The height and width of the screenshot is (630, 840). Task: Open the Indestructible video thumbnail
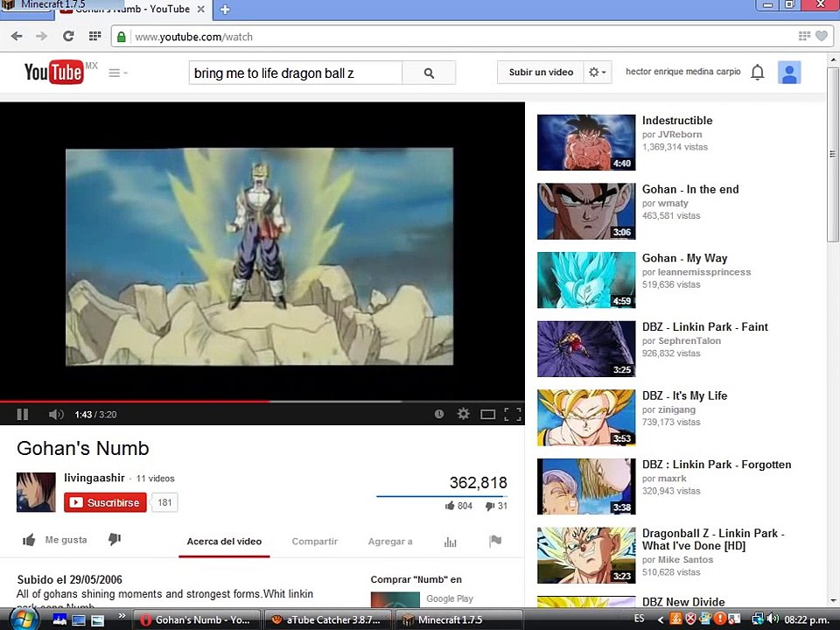pos(586,143)
